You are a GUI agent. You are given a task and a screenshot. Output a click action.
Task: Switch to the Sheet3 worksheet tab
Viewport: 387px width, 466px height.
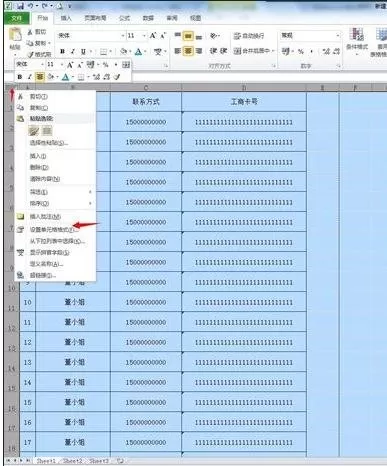(x=99, y=461)
